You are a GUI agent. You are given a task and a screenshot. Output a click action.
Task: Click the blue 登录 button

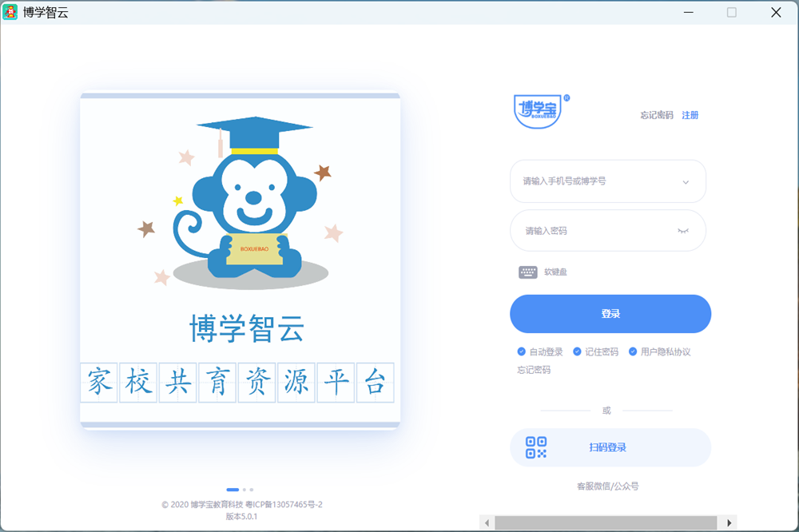click(610, 314)
